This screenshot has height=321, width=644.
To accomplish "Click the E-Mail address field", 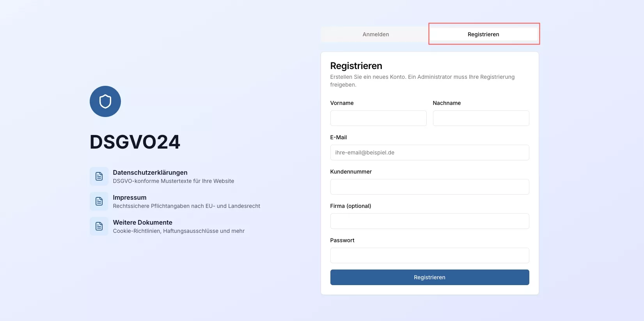I will pos(429,153).
